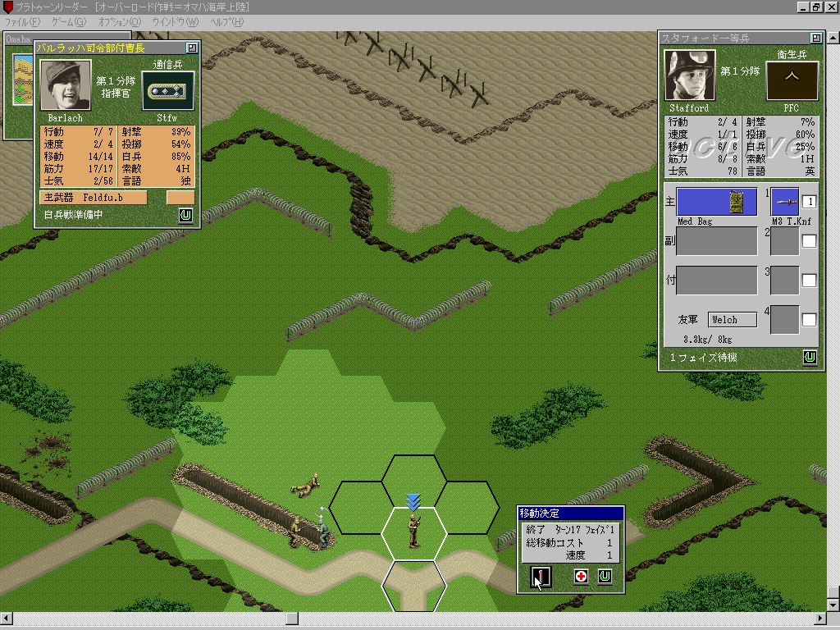Select the prone soldier near the trench
Viewport: 840px width, 630px height.
point(305,485)
